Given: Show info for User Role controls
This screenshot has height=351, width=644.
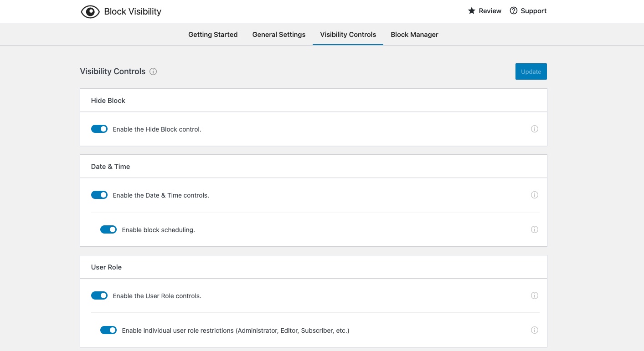Looking at the screenshot, I should click(535, 295).
